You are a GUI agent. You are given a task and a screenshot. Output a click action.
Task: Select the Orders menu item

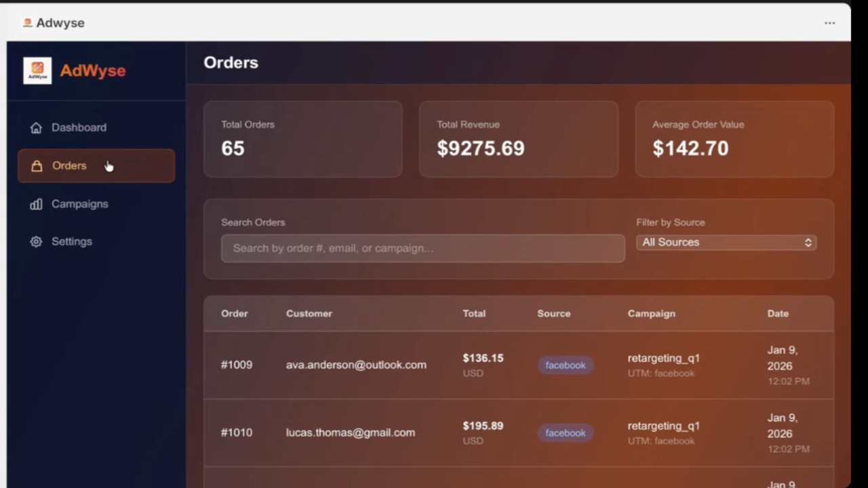96,166
